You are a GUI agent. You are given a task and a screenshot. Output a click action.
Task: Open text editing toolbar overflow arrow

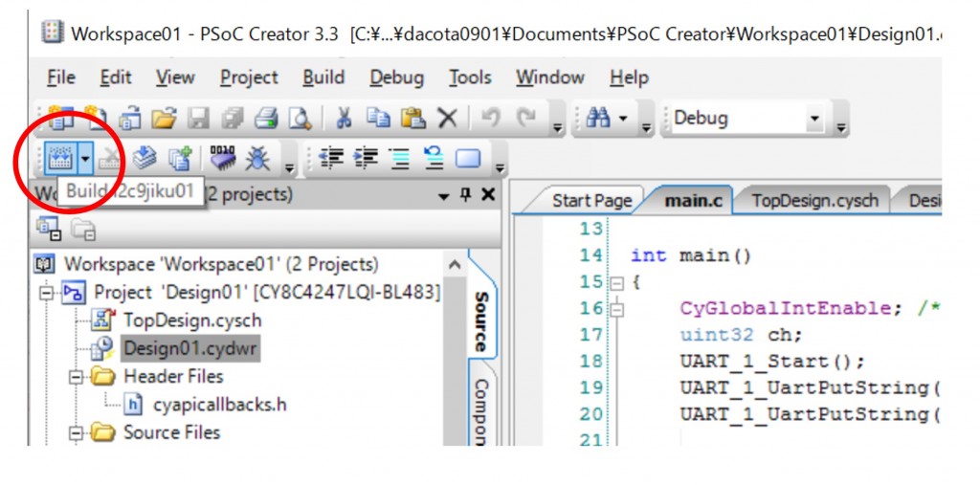click(x=500, y=168)
